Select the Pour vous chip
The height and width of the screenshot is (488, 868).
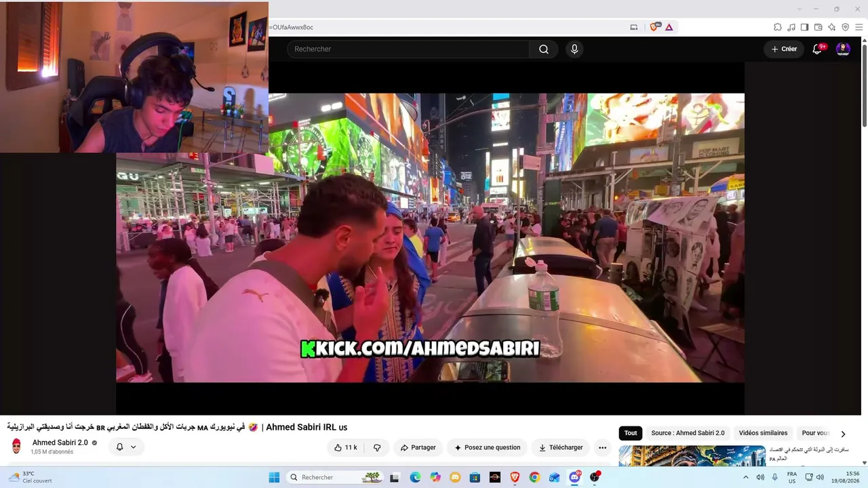814,433
